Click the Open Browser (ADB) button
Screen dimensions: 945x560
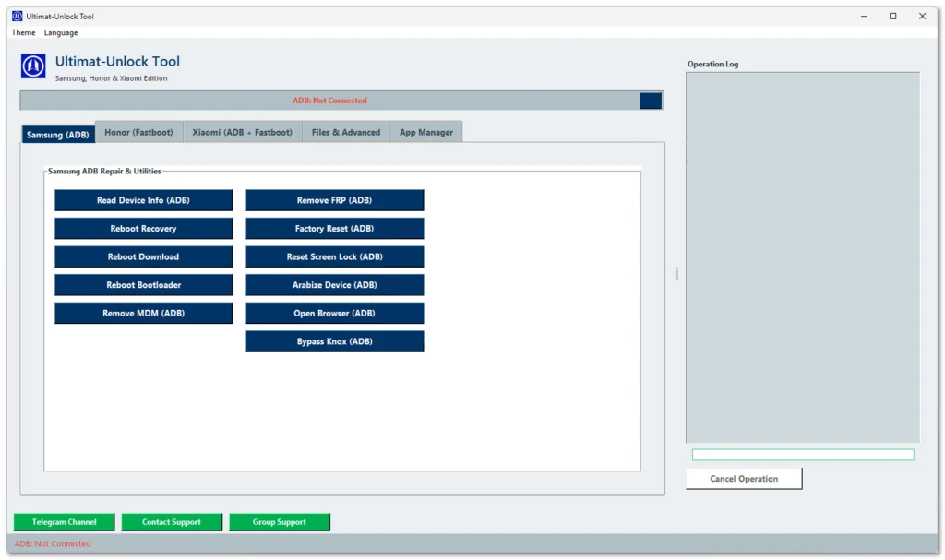click(334, 314)
